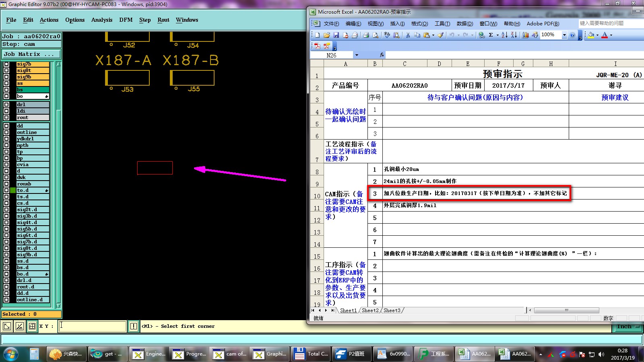This screenshot has height=362, width=644.
Task: Switch to Sheet2 tab
Action: click(x=370, y=310)
